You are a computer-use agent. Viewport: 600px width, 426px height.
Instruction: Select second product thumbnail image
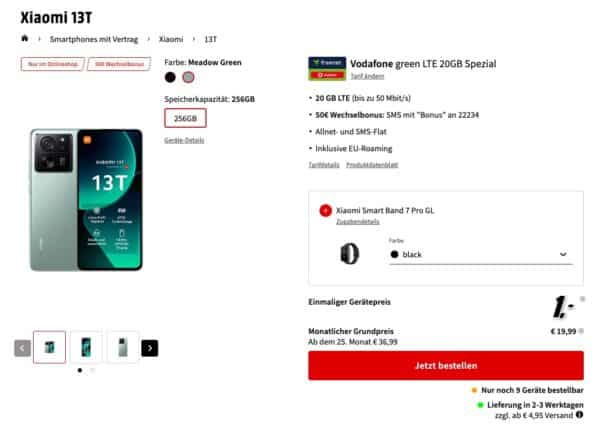coord(86,347)
